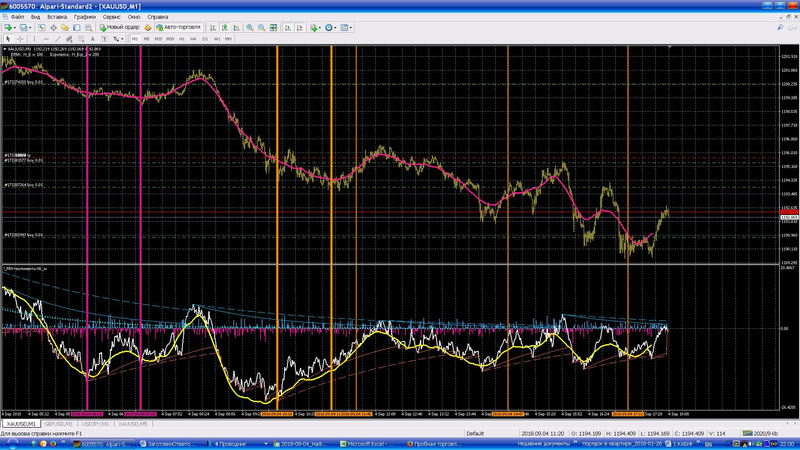Click the Zoom In magnifier icon
The height and width of the screenshot is (450, 800).
(x=249, y=28)
